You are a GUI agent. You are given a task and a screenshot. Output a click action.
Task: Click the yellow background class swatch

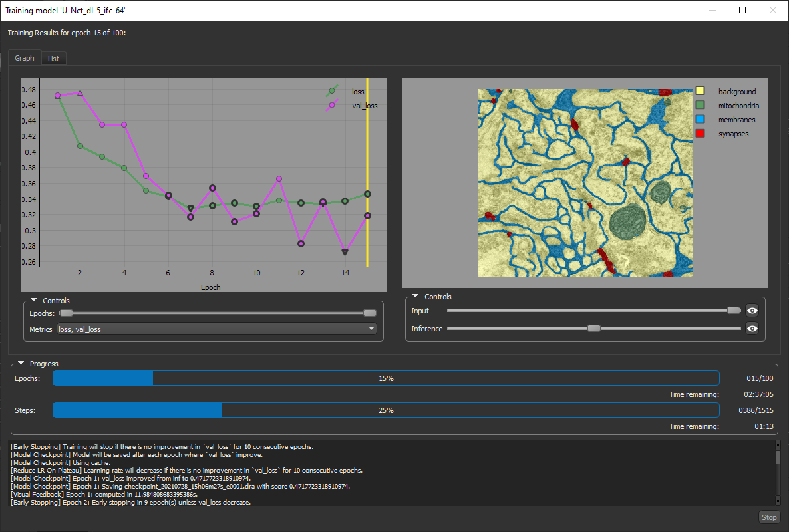(699, 92)
